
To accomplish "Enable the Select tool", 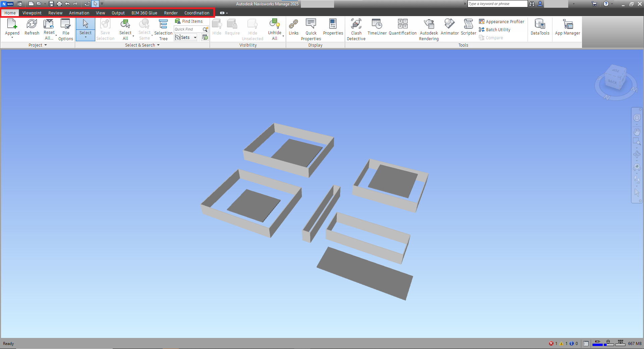I will point(85,28).
